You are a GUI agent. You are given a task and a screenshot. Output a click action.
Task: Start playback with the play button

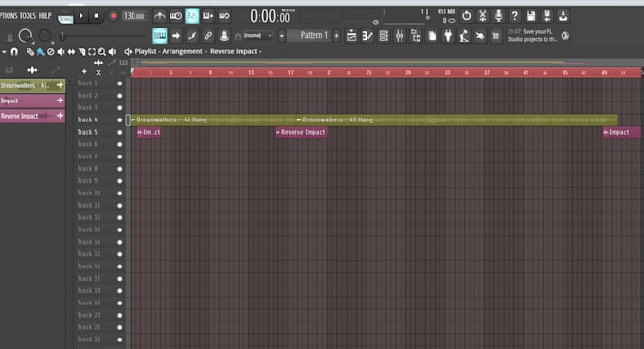coord(80,16)
